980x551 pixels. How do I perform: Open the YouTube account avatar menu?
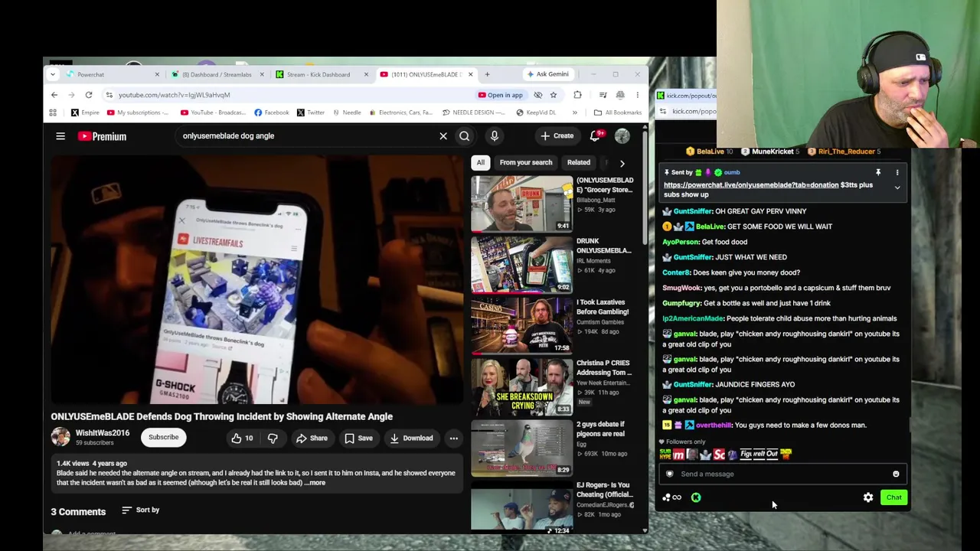click(x=622, y=136)
